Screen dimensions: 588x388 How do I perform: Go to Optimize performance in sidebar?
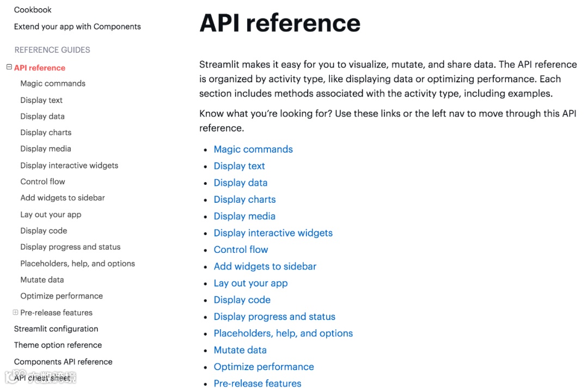point(62,296)
